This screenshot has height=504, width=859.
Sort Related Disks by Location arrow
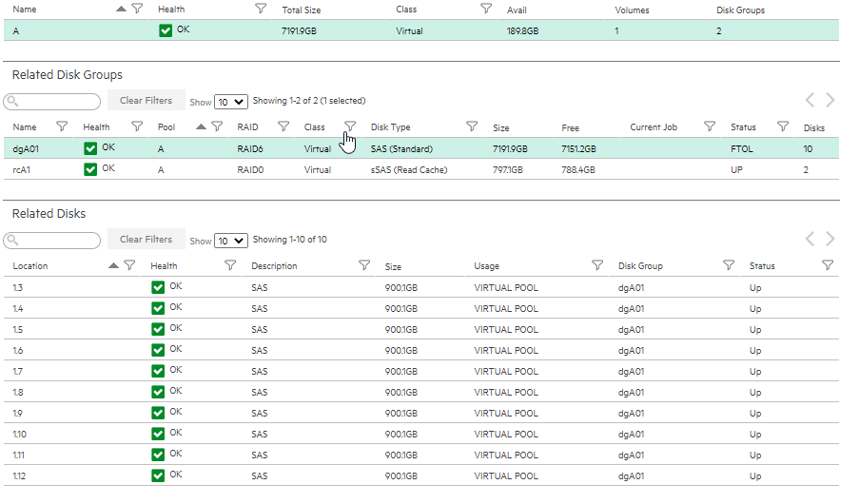(113, 265)
